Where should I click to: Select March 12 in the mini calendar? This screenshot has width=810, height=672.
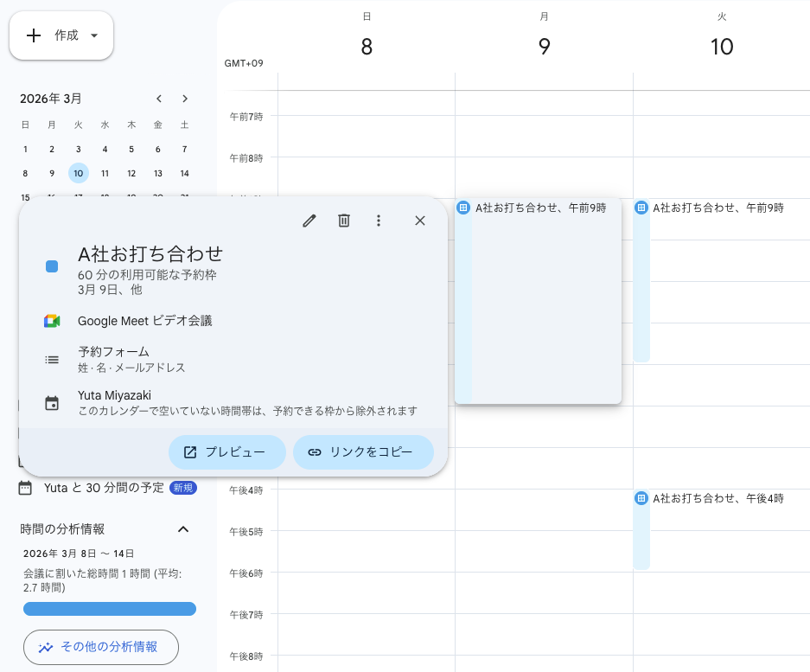point(131,173)
